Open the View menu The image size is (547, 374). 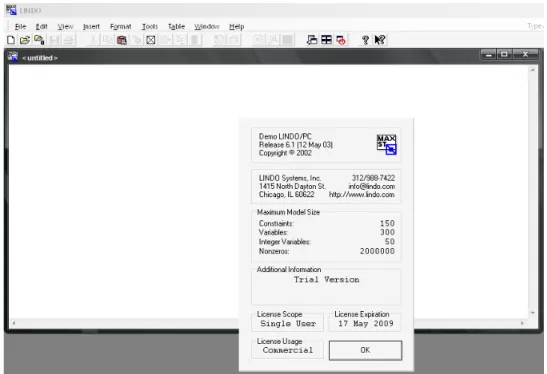[65, 27]
